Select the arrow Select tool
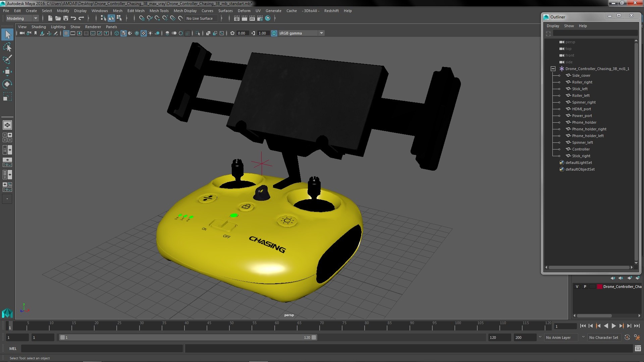This screenshot has width=644, height=362. (x=7, y=35)
